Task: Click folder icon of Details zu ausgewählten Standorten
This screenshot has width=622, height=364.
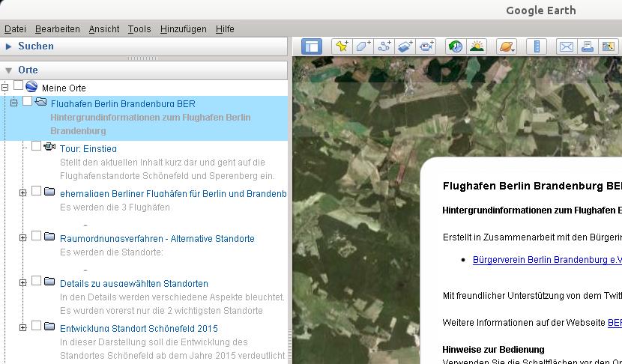Action: click(49, 281)
